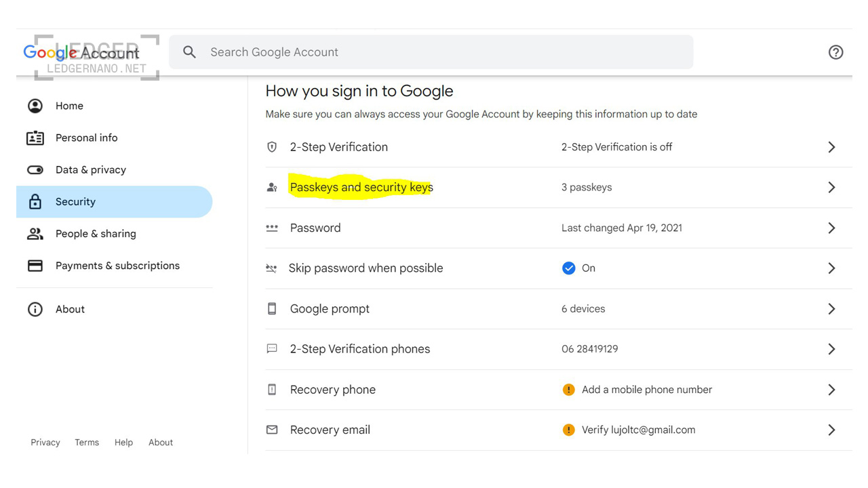Screen dimensions: 868x488
Task: Click the Recovery phone orange warning icon
Action: [569, 390]
